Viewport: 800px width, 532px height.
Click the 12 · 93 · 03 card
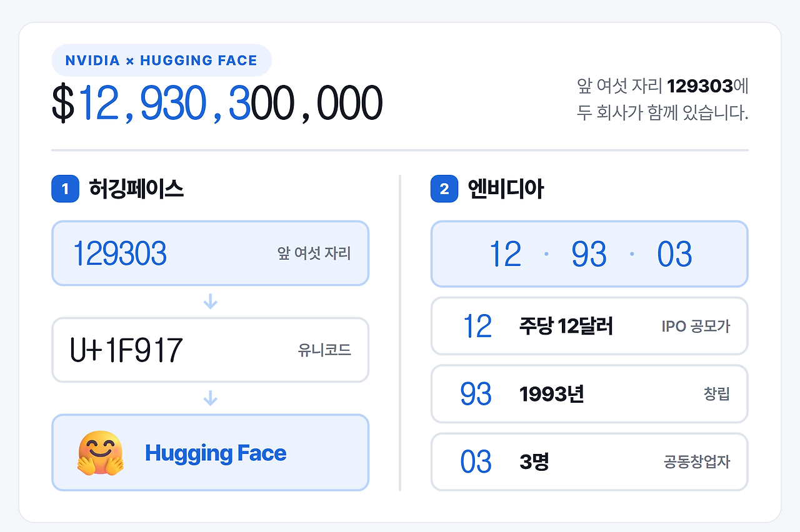point(589,254)
